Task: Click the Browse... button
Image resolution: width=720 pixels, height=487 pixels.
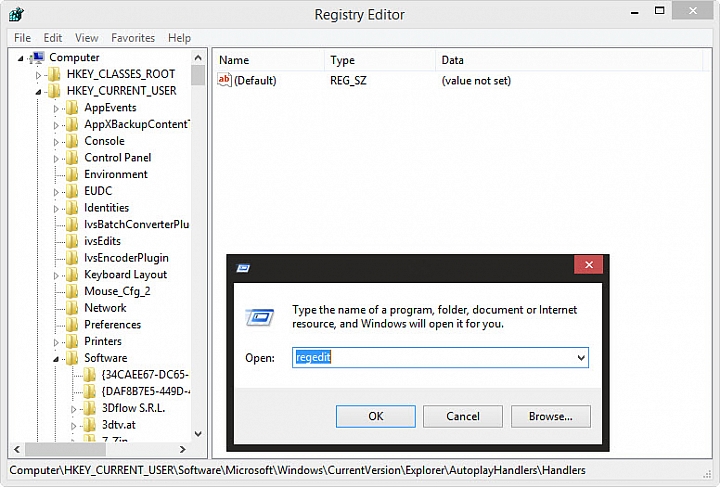Action: [x=551, y=416]
